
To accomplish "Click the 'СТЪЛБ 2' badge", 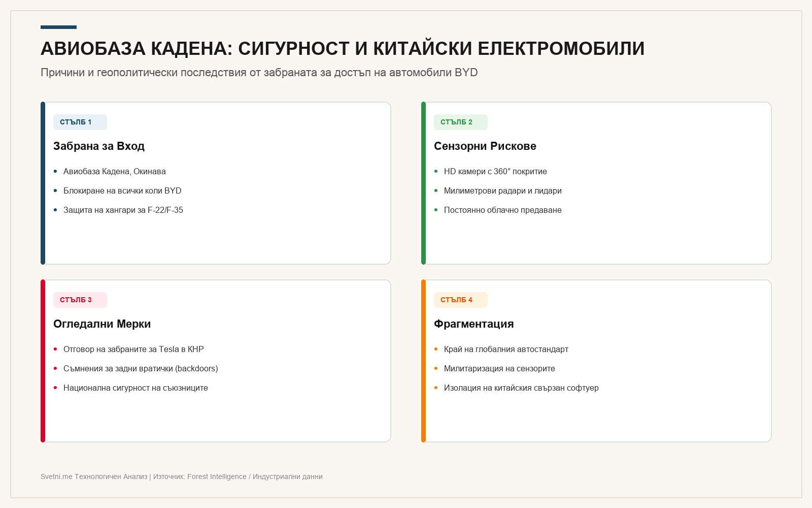I will [461, 122].
